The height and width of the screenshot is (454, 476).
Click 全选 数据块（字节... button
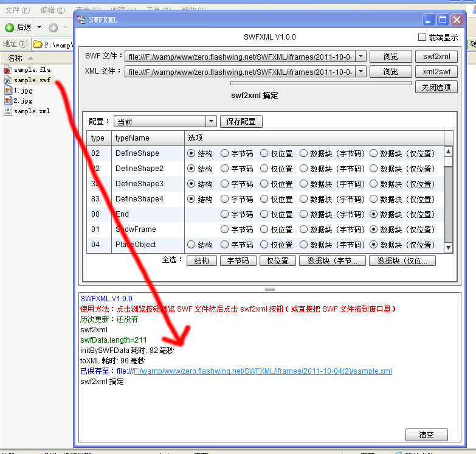[x=333, y=260]
